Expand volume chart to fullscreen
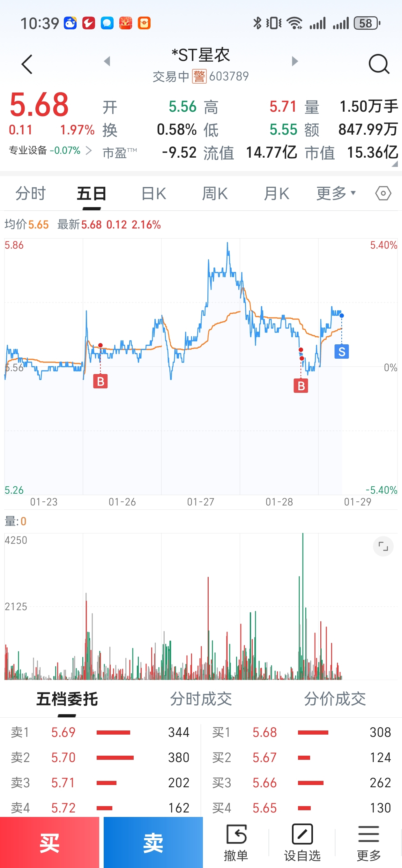This screenshot has height=868, width=402. (383, 546)
